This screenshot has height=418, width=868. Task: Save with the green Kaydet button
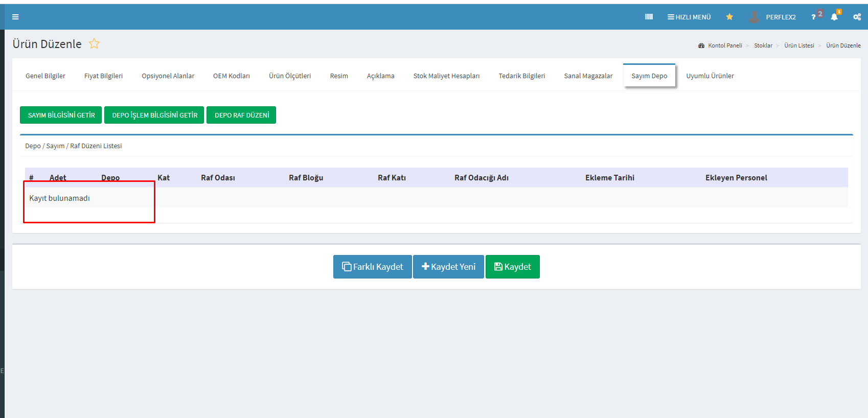tap(512, 267)
